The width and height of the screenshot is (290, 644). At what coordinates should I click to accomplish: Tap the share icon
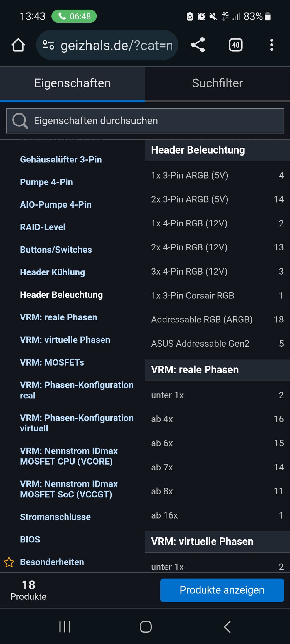click(x=198, y=45)
